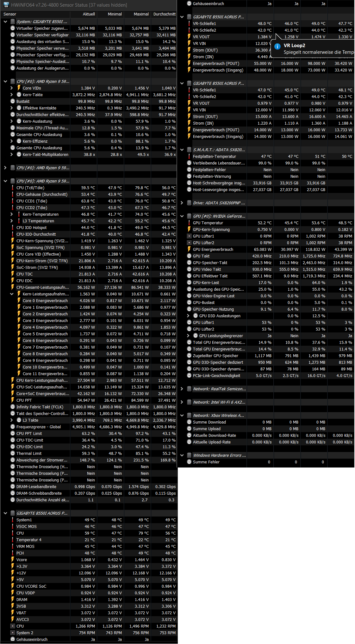This screenshot has height=644, width=355.
Task: Click lightning icon beside Core 0 Energieverbrauch
Action: point(19,300)
